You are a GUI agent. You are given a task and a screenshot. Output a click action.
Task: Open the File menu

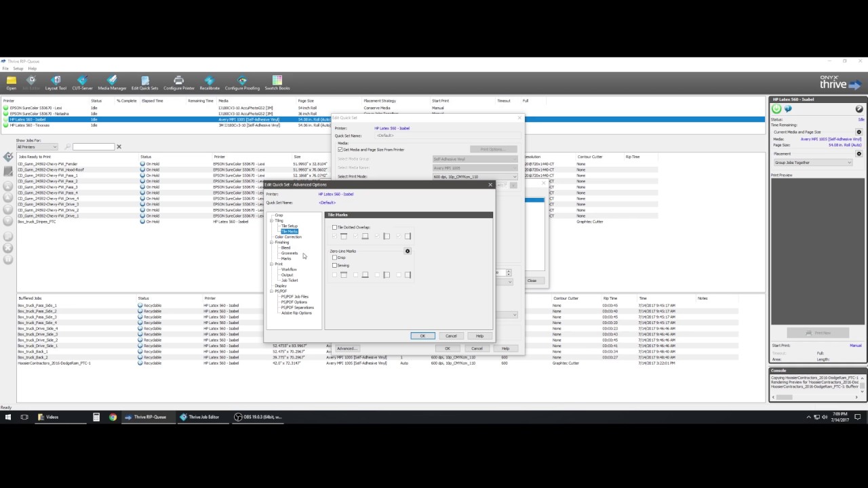[x=5, y=68]
